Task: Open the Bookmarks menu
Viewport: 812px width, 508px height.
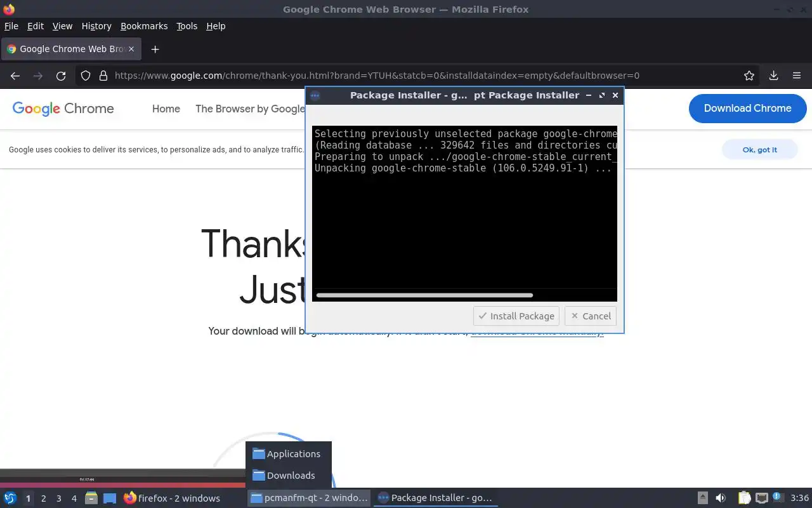Action: tap(144, 26)
